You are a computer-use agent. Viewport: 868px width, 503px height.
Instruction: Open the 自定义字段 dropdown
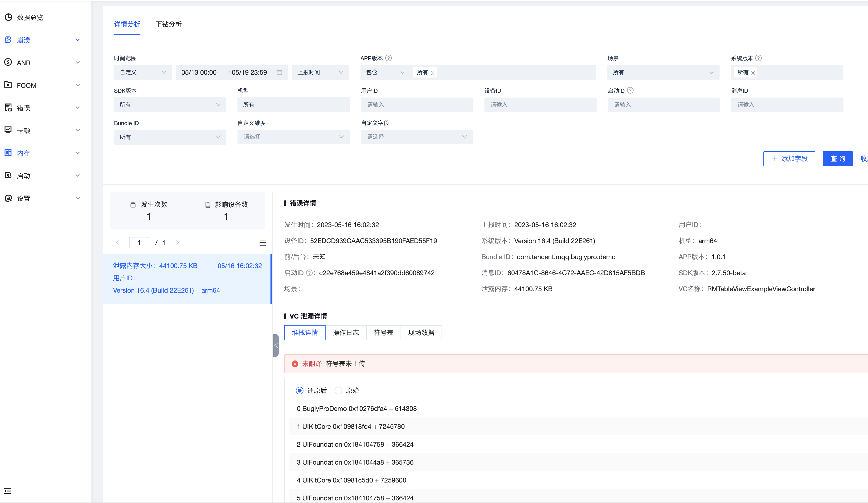pyautogui.click(x=417, y=137)
